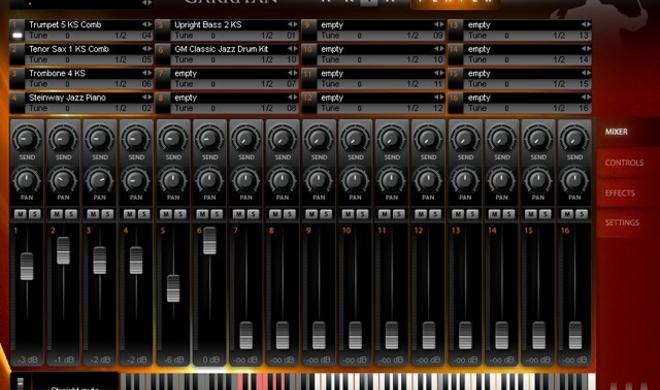Click the Pan knob on channel 3
The height and width of the screenshot is (390, 660).
point(99,180)
